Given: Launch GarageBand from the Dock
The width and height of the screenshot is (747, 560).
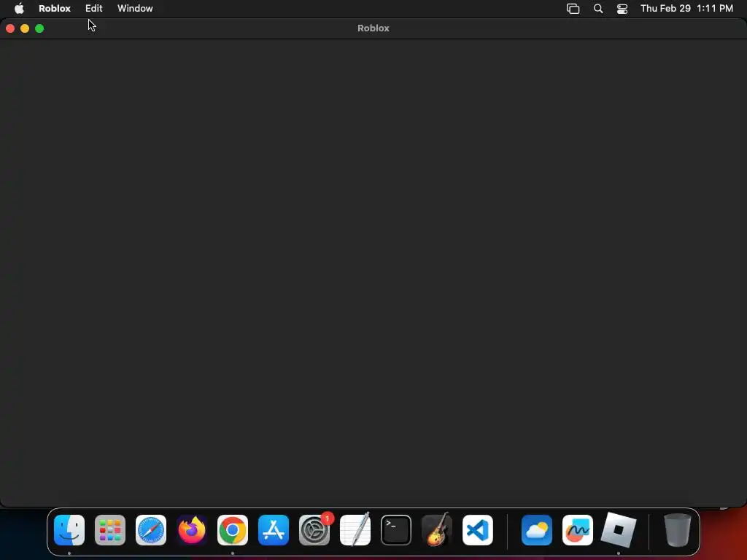Looking at the screenshot, I should [437, 530].
